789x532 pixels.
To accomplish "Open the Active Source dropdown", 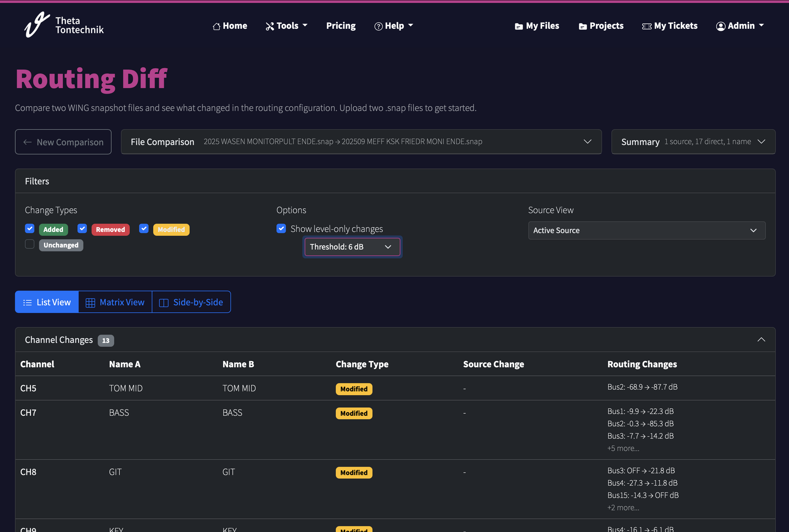I will 646,230.
